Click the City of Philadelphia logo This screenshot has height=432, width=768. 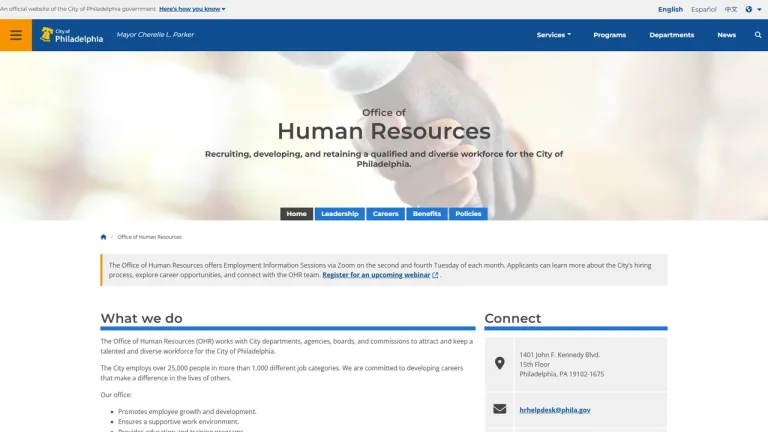coord(72,35)
